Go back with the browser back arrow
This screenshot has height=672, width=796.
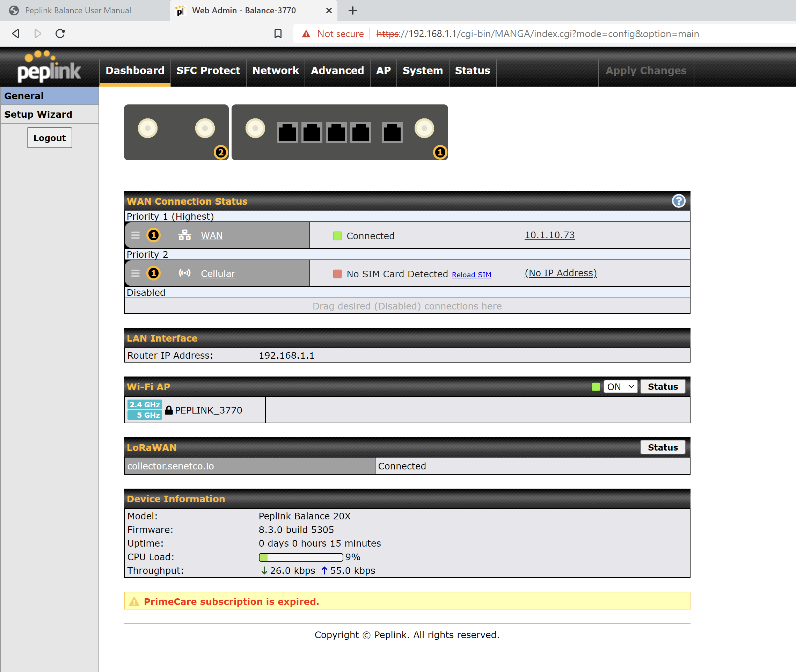click(16, 34)
